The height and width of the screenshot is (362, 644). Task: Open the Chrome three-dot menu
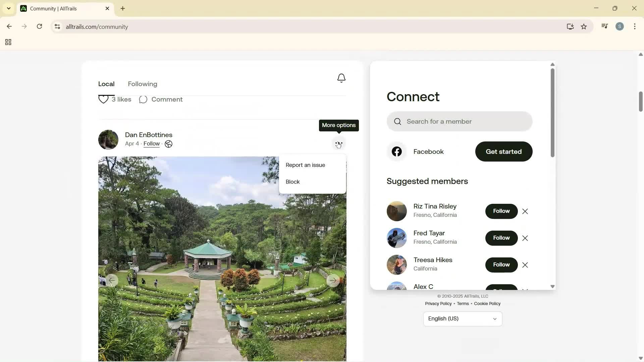[x=635, y=26]
